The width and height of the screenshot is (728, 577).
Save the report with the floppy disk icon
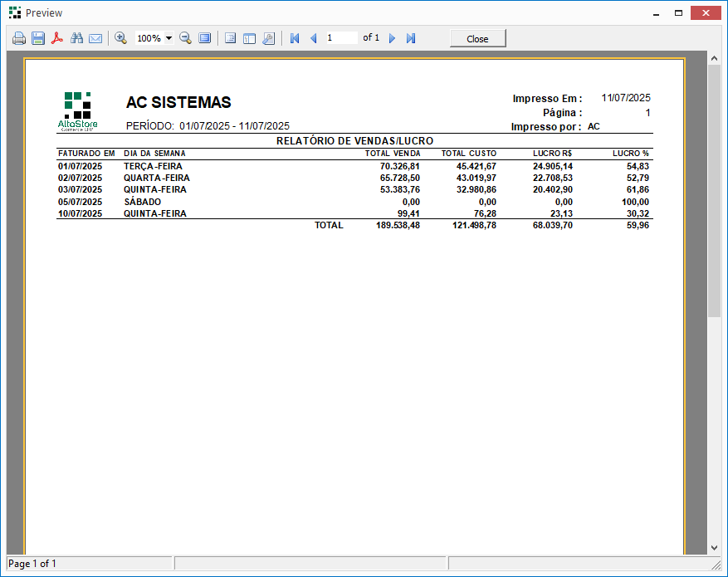[38, 38]
